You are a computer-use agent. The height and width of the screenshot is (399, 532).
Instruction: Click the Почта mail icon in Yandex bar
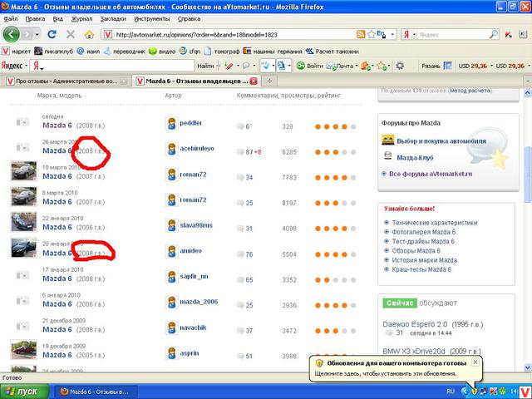331,66
